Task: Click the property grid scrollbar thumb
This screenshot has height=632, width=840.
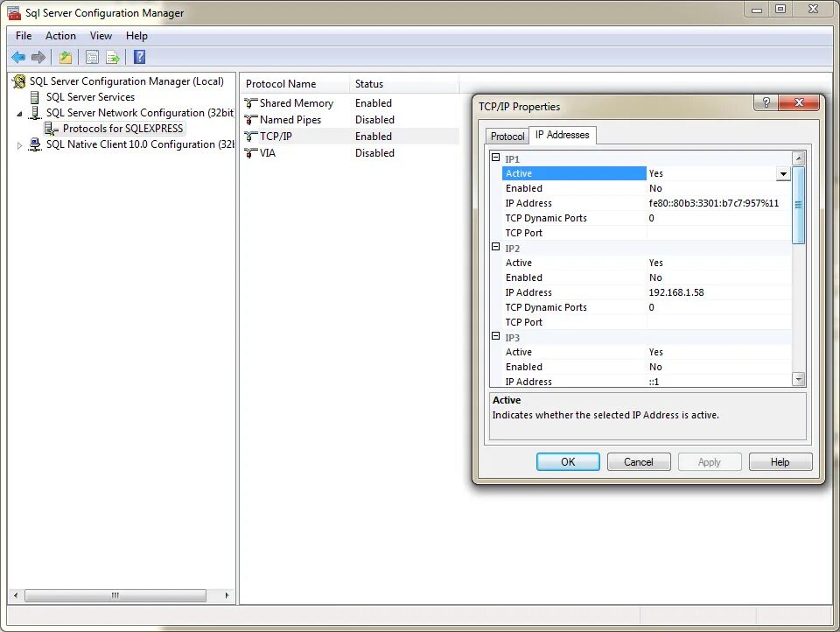Action: pos(798,205)
